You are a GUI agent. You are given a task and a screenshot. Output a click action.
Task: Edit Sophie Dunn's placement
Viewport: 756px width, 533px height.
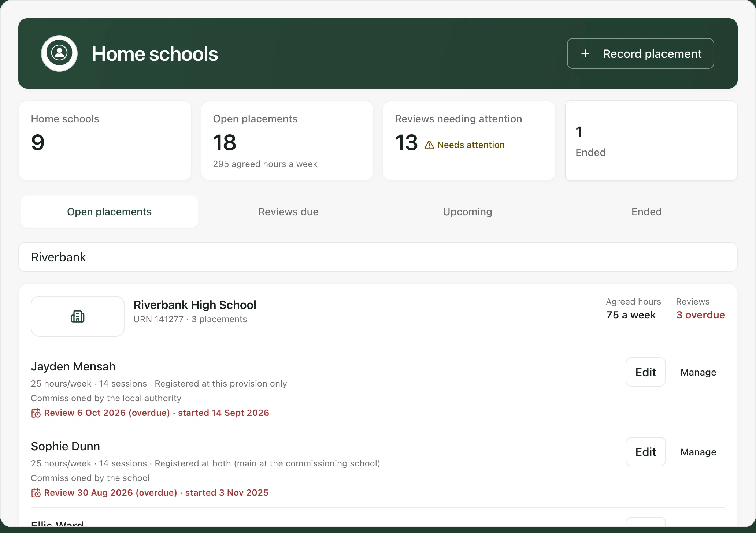(645, 452)
